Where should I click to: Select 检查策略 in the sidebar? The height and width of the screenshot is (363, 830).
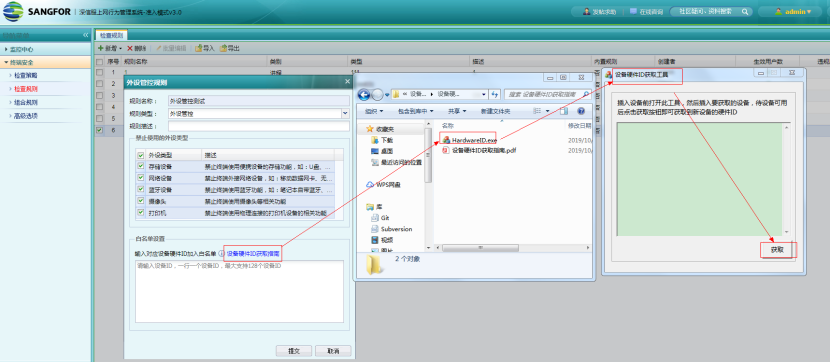pyautogui.click(x=25, y=76)
